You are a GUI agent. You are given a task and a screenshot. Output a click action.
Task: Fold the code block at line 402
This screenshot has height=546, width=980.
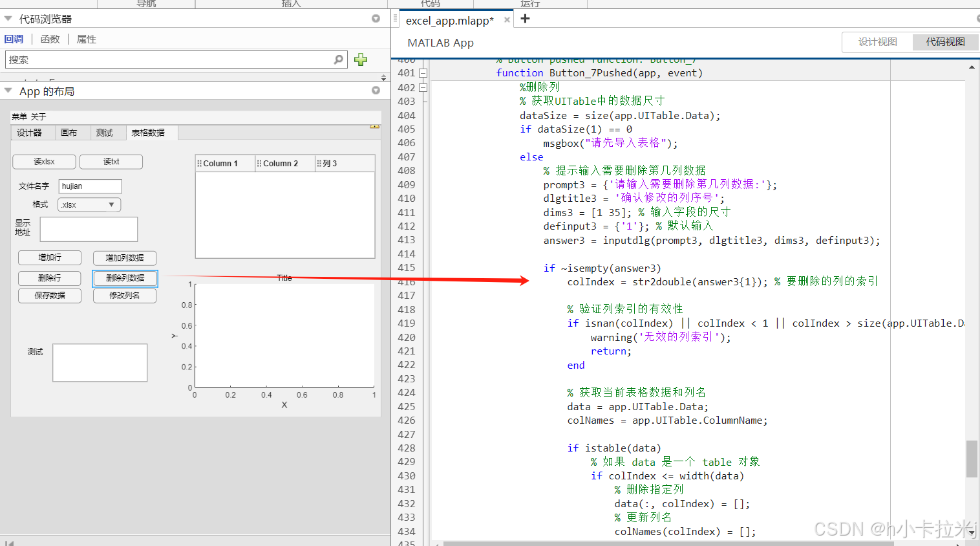(x=423, y=87)
